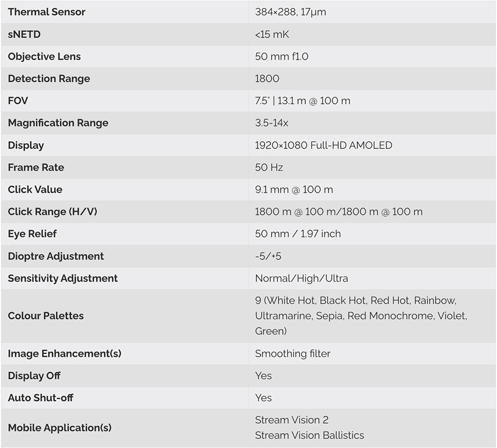Click the Objective Lens label

point(44,56)
